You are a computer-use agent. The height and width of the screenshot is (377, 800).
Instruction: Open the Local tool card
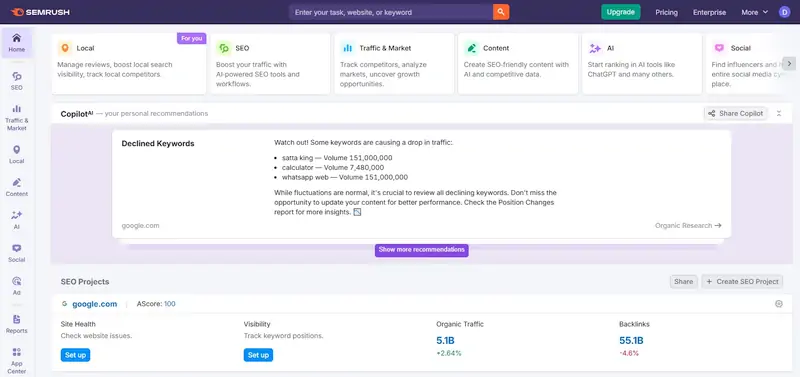tap(129, 64)
